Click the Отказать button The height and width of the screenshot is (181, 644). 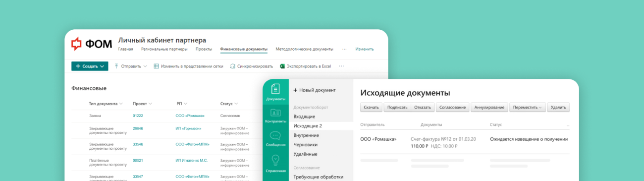point(423,107)
